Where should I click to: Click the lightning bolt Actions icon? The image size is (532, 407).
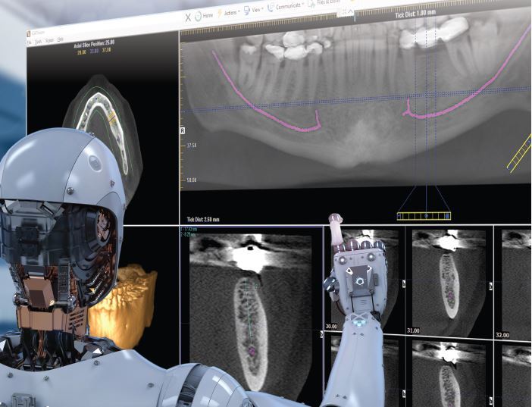[x=220, y=14]
